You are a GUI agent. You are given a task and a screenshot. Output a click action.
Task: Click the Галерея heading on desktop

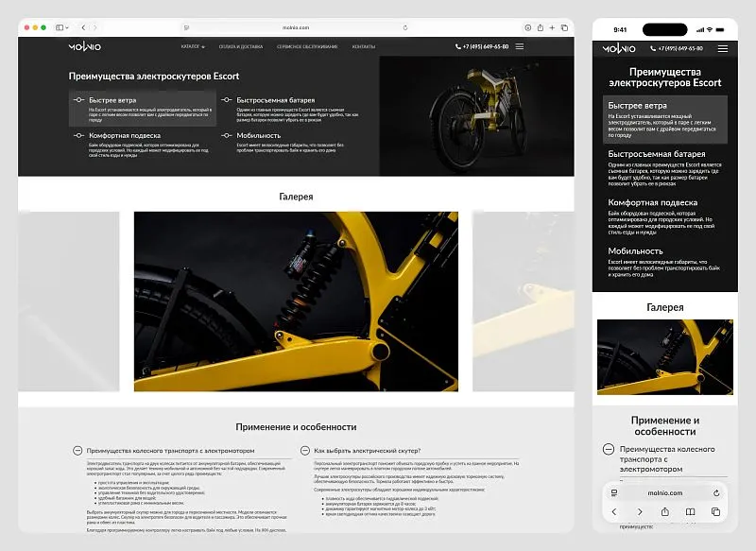pos(296,197)
